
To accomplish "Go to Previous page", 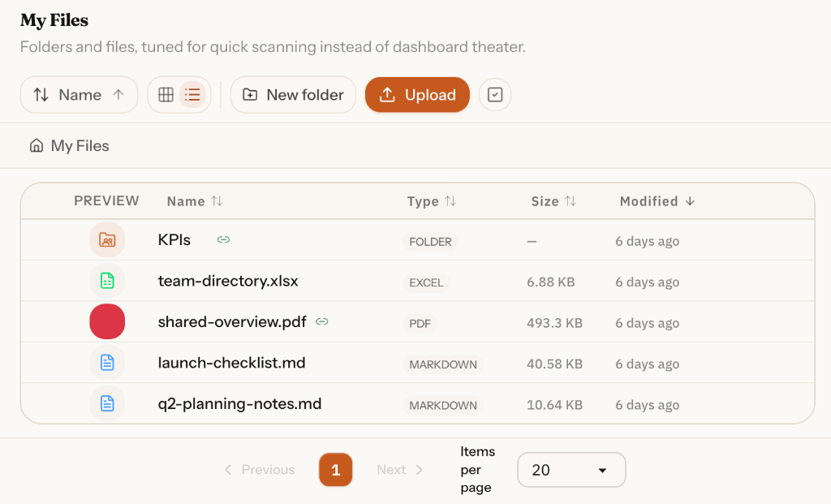I will pyautogui.click(x=259, y=470).
